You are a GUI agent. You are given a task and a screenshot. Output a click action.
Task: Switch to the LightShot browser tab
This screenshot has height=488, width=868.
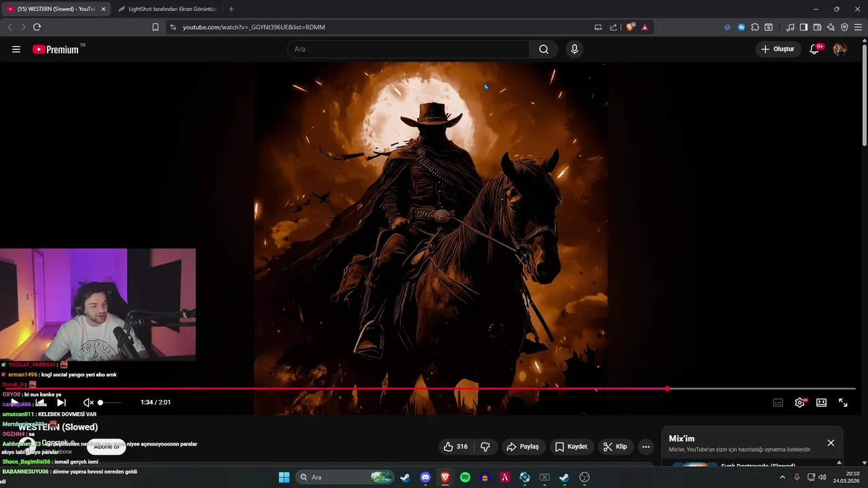(x=167, y=9)
